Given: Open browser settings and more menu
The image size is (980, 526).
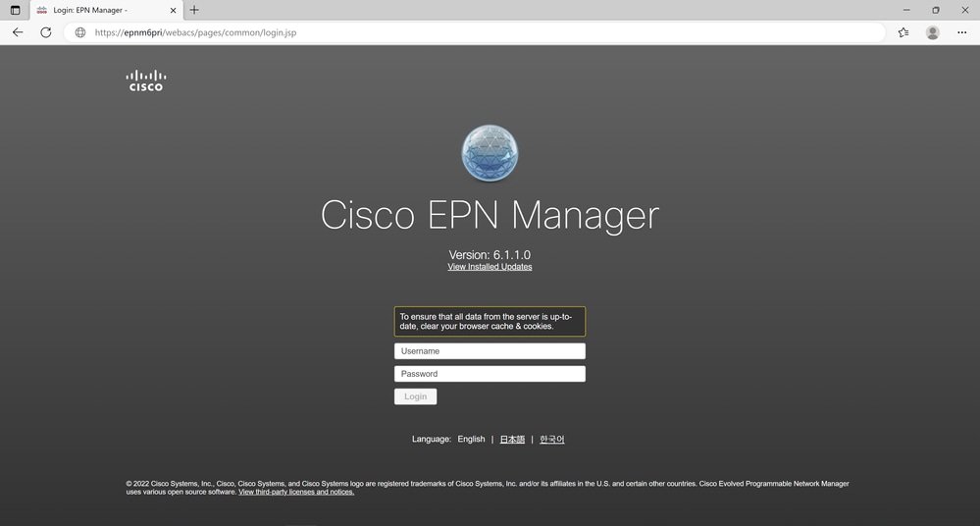Looking at the screenshot, I should click(x=962, y=32).
